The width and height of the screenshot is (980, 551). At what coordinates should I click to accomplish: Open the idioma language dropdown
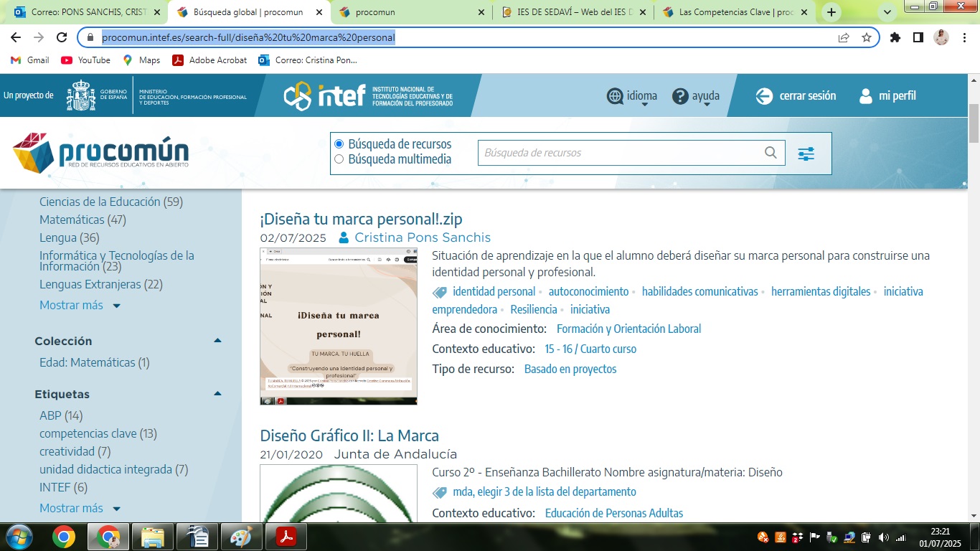632,96
